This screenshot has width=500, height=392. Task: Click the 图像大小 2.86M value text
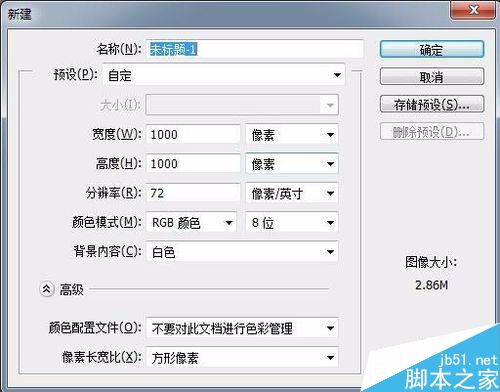(x=431, y=285)
